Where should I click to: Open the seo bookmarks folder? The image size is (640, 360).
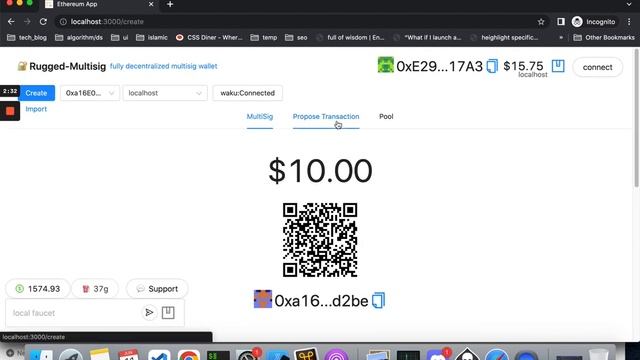tap(296, 38)
